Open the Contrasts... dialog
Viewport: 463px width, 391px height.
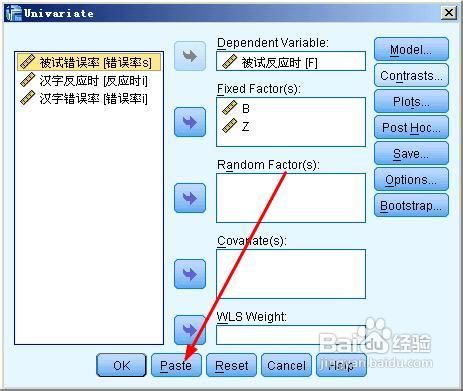pos(411,75)
